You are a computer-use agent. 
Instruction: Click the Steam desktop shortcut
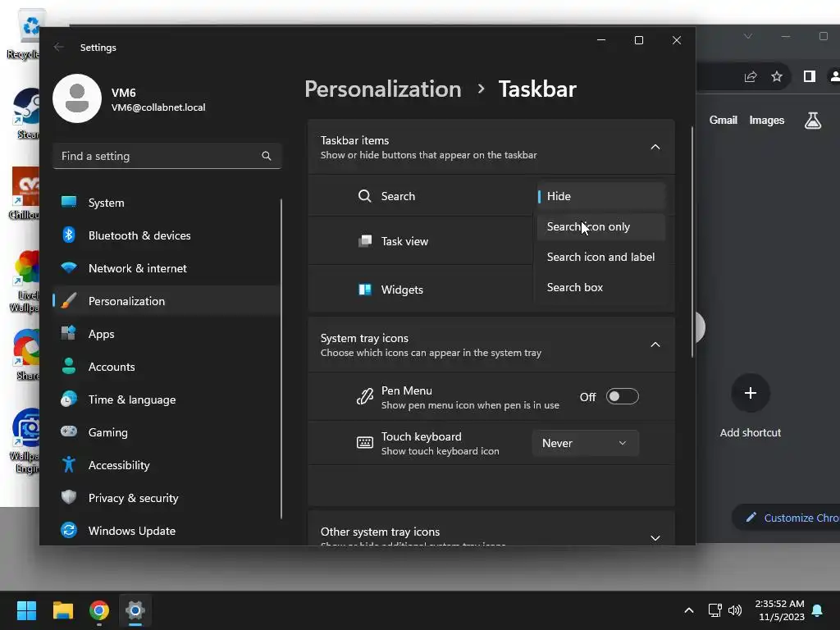[26, 113]
